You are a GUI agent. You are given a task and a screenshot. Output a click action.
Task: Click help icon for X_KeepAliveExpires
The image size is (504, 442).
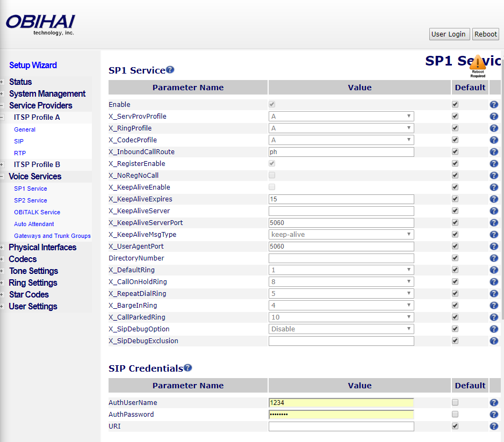[x=494, y=199]
